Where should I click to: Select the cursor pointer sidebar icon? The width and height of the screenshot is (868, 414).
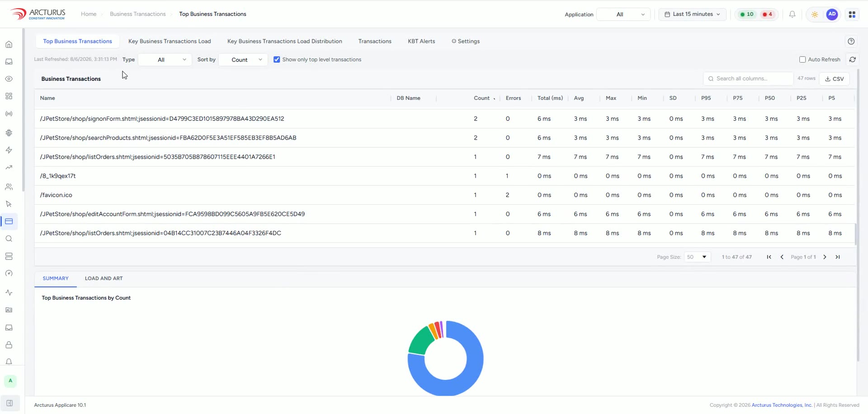[9, 204]
